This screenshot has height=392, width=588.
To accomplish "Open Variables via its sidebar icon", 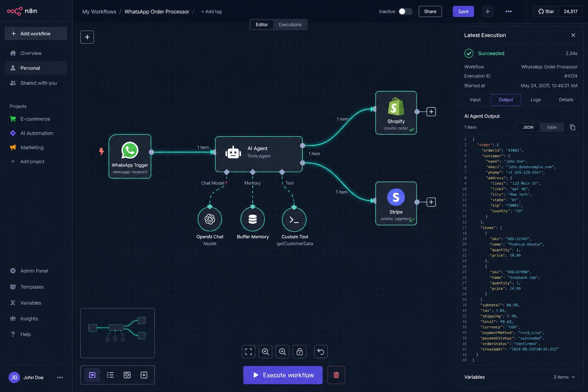I will pyautogui.click(x=13, y=303).
